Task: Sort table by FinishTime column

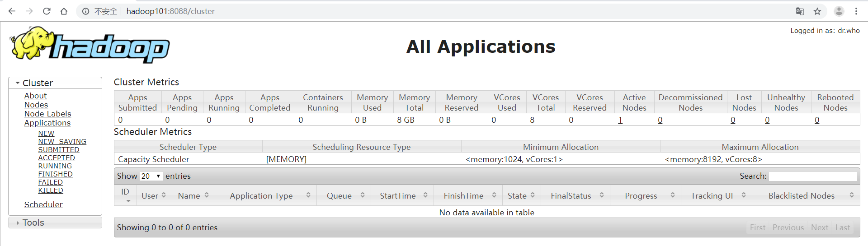Action: click(468, 195)
